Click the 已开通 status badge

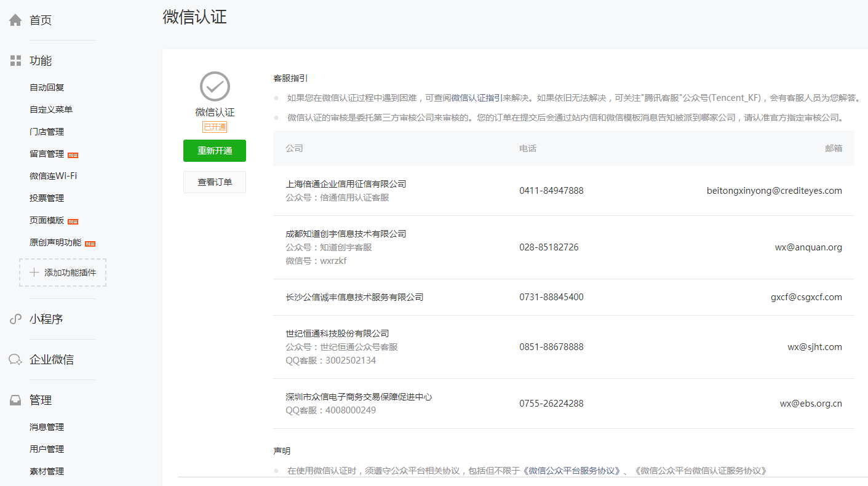[x=215, y=127]
